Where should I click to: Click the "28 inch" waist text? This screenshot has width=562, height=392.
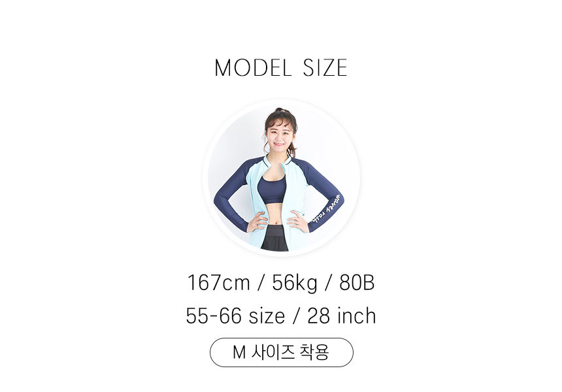tap(342, 316)
